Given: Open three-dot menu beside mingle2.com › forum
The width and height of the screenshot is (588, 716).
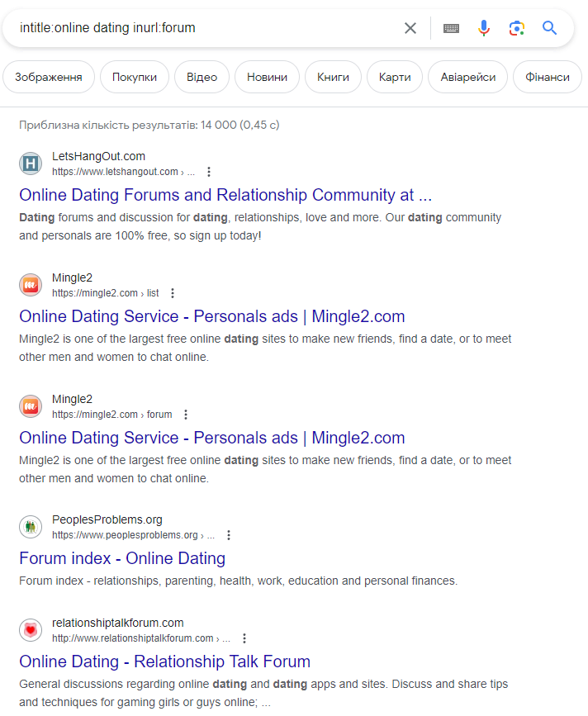Looking at the screenshot, I should (185, 415).
